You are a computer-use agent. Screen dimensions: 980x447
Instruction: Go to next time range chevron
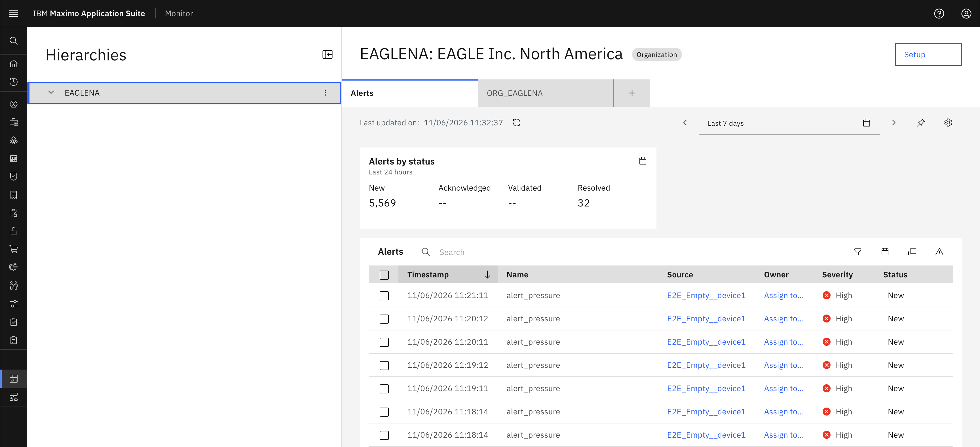click(x=894, y=123)
